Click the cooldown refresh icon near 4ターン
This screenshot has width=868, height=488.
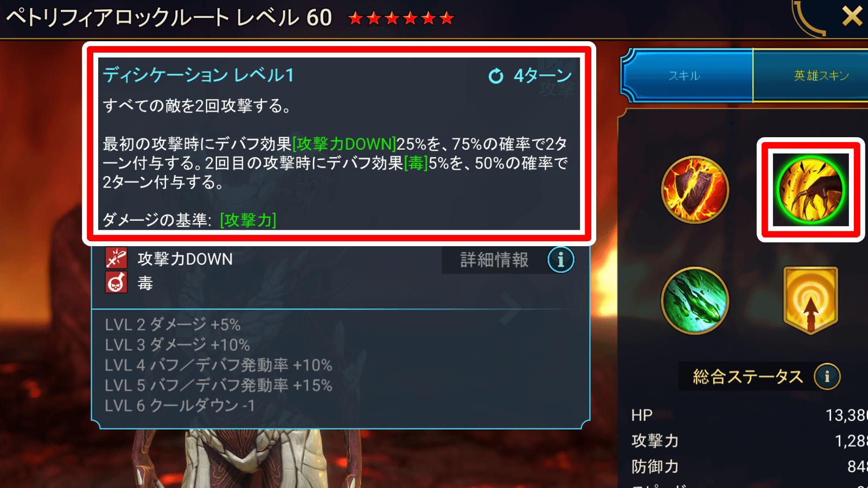[496, 76]
